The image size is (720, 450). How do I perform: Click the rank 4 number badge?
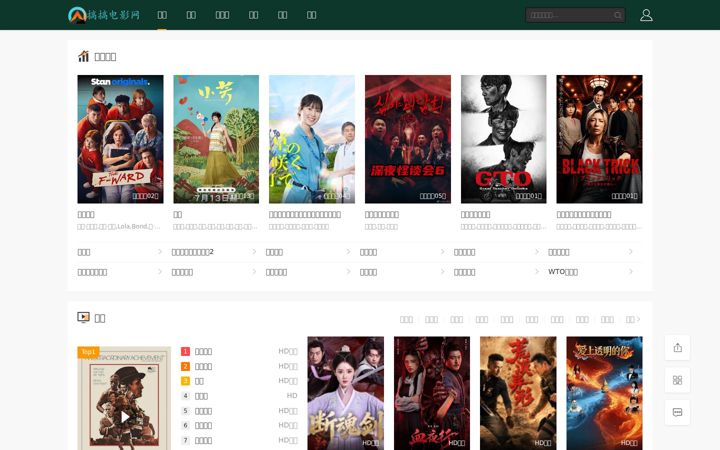coord(185,395)
